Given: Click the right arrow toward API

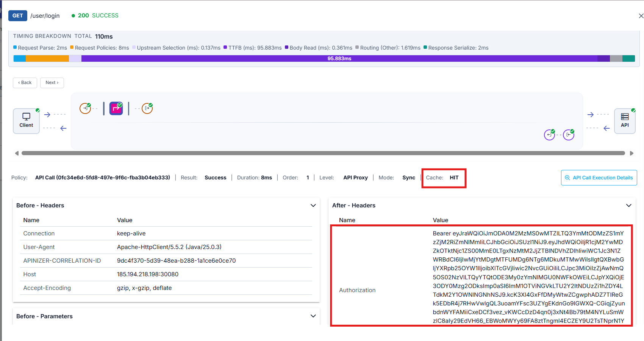Looking at the screenshot, I should [x=591, y=114].
